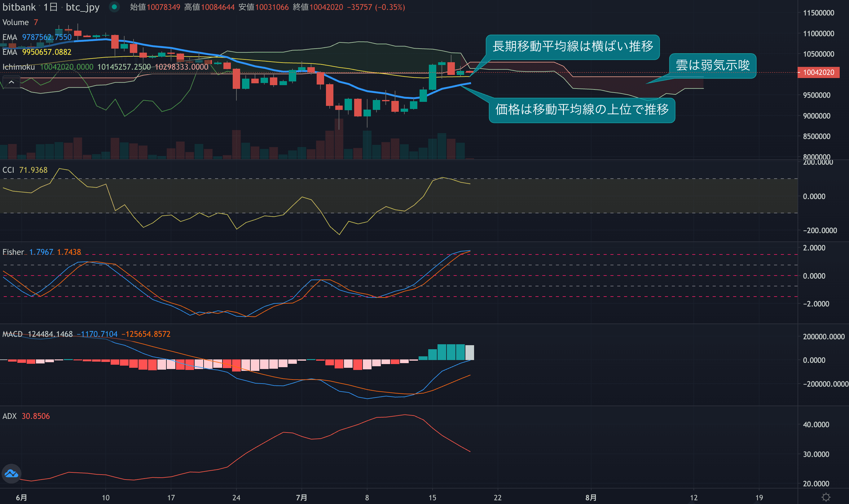Image resolution: width=849 pixels, height=504 pixels.
Task: Select the yellow EMA 9950657 legend
Action: pyautogui.click(x=37, y=52)
